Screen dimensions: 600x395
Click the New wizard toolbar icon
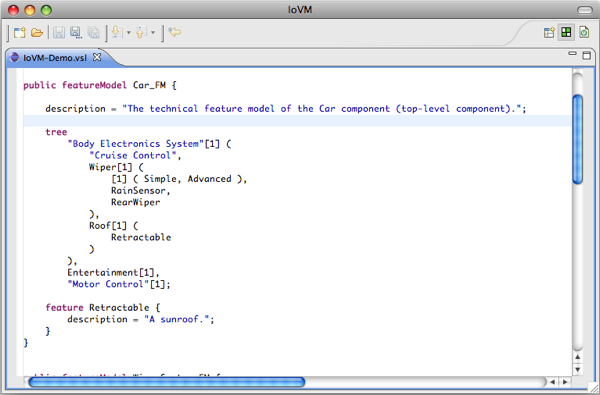coord(20,33)
